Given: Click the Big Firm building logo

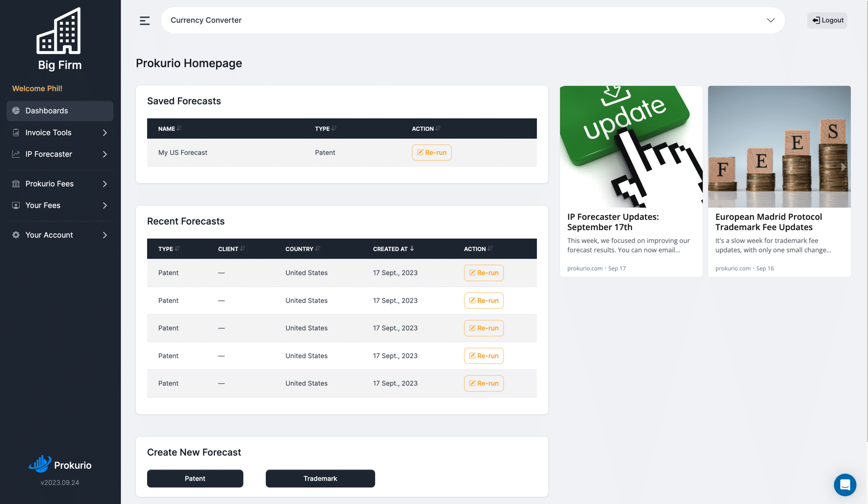Looking at the screenshot, I should coord(59,31).
